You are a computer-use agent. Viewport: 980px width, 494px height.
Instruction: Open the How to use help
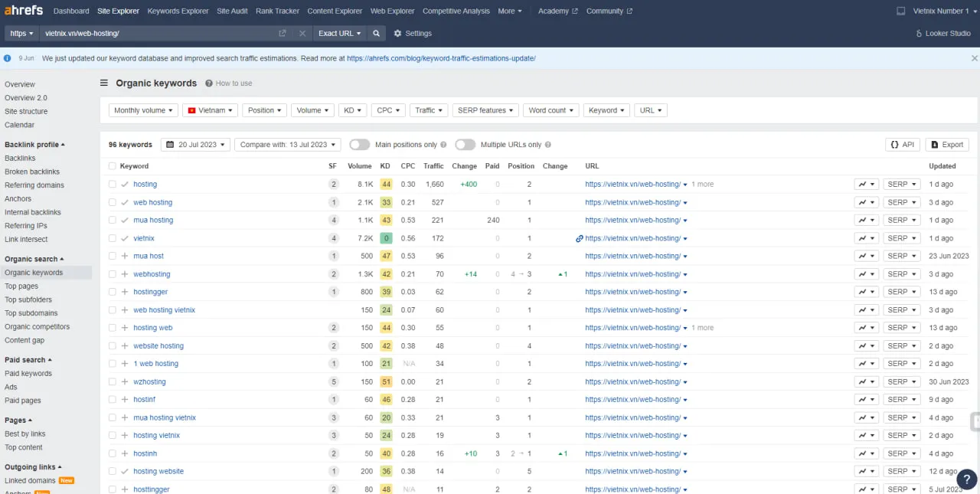point(228,83)
